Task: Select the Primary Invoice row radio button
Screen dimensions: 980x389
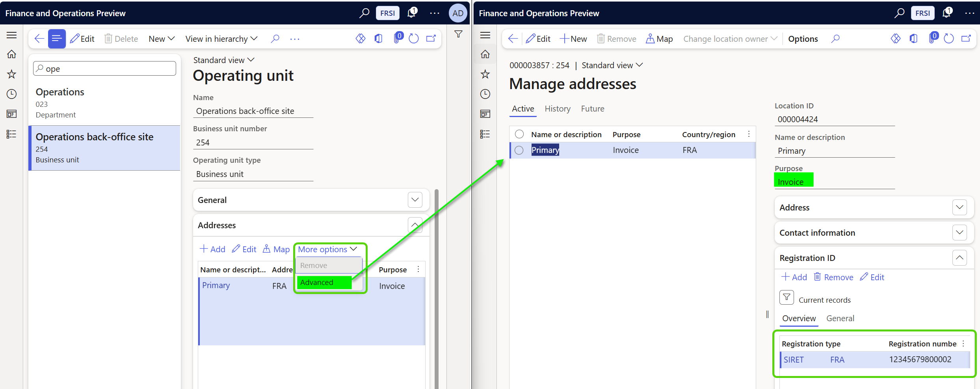Action: 519,150
